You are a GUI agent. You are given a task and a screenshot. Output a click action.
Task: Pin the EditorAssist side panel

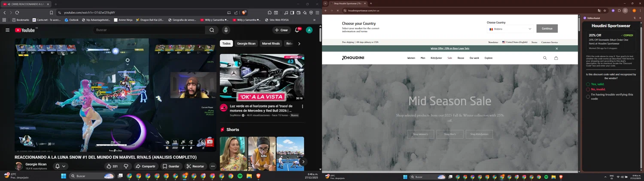635,18
